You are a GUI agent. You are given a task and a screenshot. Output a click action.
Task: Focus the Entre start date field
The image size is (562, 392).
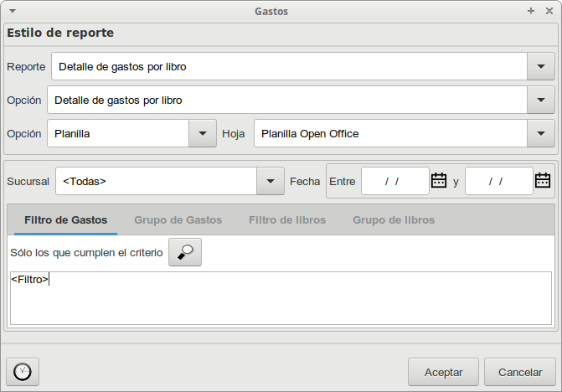coord(395,181)
